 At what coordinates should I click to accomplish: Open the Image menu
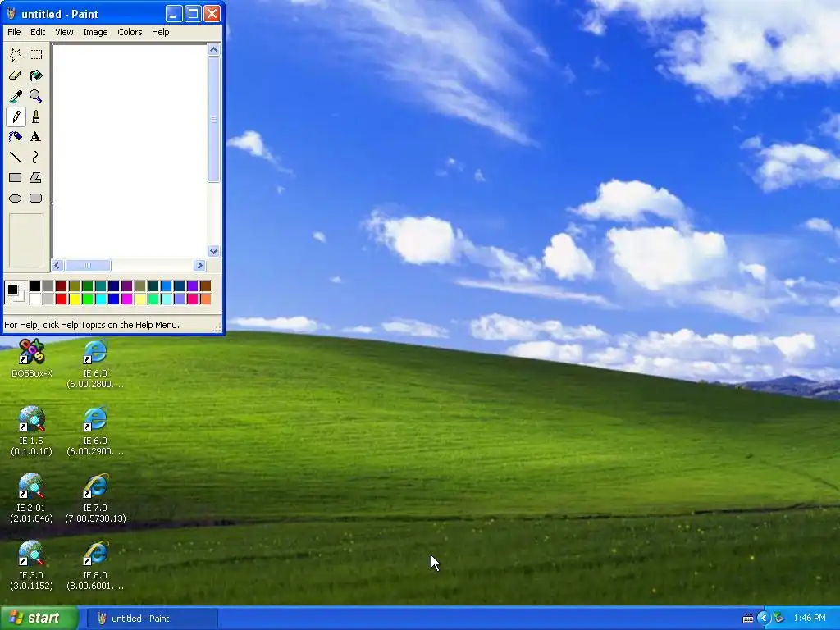pos(95,32)
